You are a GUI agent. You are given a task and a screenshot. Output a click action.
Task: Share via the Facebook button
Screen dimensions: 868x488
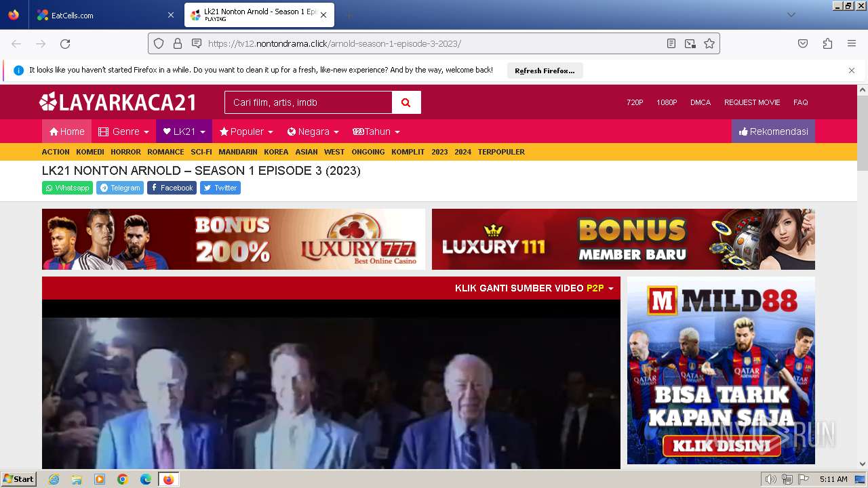pyautogui.click(x=172, y=188)
